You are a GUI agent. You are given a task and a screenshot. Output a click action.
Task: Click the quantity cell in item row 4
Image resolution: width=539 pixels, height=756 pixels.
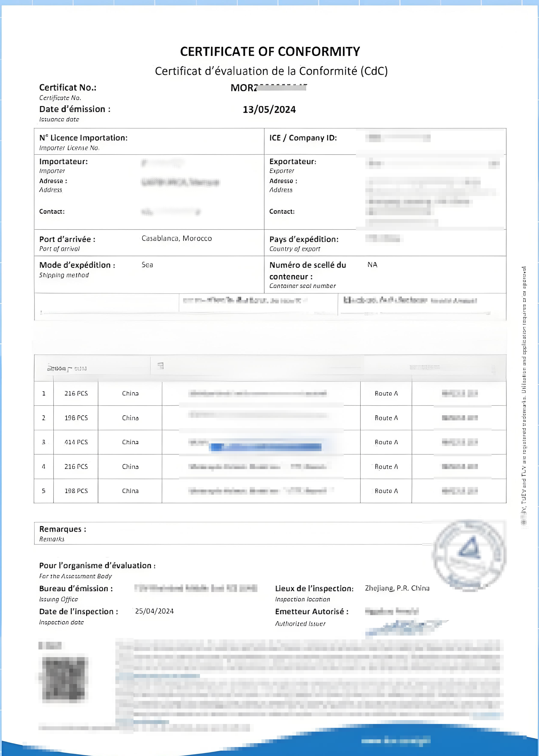click(76, 467)
